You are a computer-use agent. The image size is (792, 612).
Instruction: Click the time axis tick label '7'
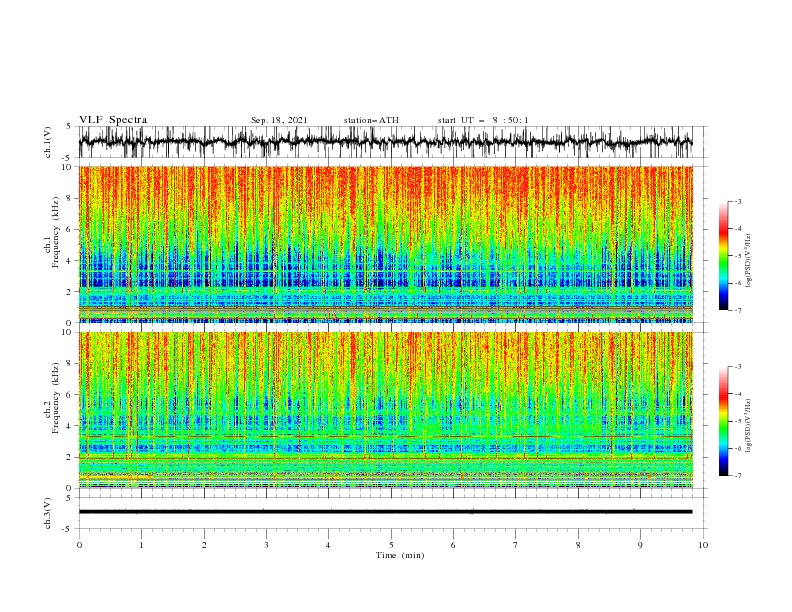click(x=516, y=545)
